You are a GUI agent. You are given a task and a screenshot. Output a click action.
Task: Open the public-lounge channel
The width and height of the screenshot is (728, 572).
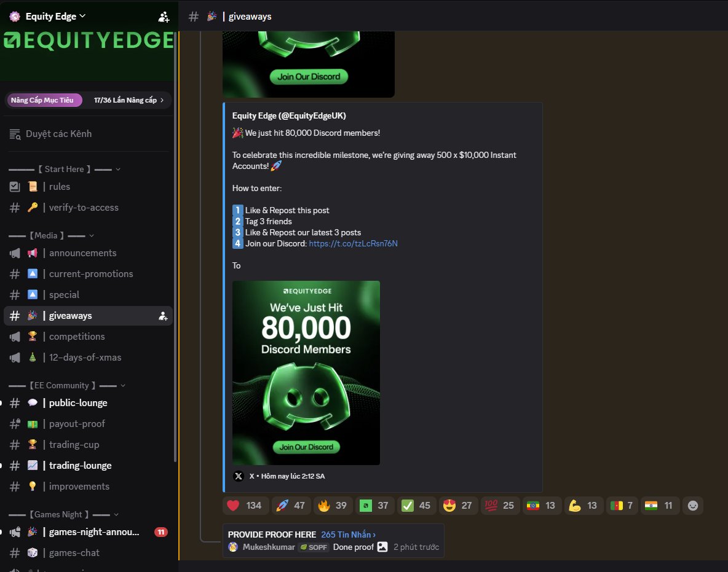pos(88,402)
